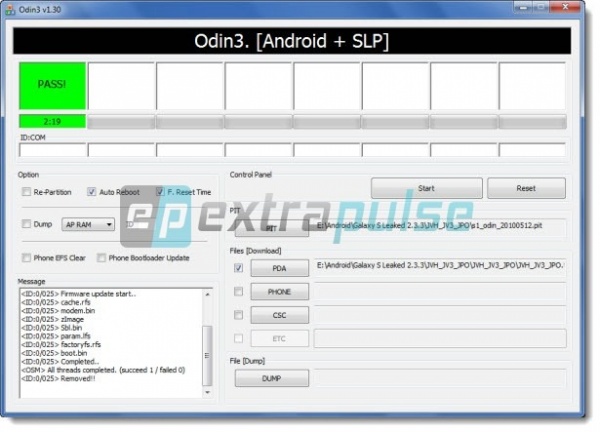The height and width of the screenshot is (432, 600).
Task: Click the PHONE file button
Action: 279,292
